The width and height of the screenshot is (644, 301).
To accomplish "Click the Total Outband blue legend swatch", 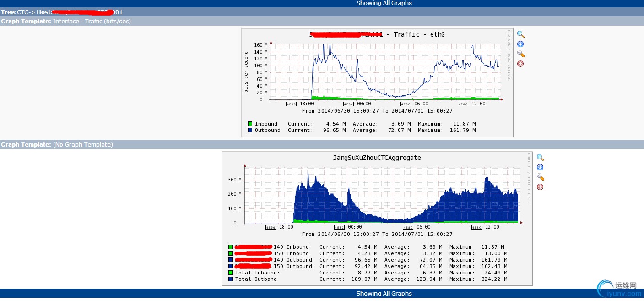I will 230,279.
